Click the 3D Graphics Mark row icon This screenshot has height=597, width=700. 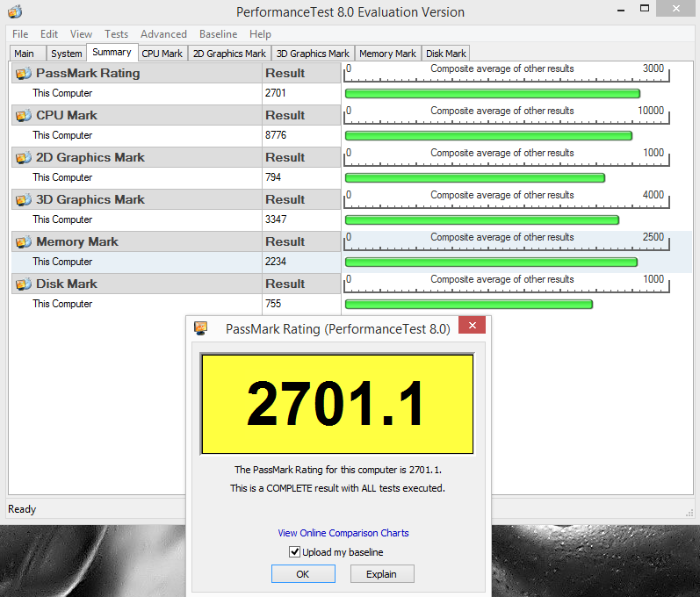tap(24, 200)
